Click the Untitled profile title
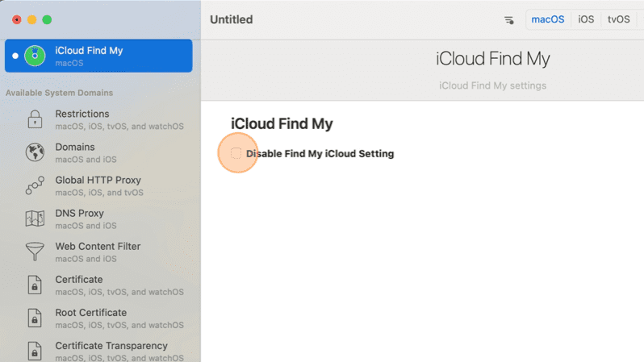 coord(232,19)
